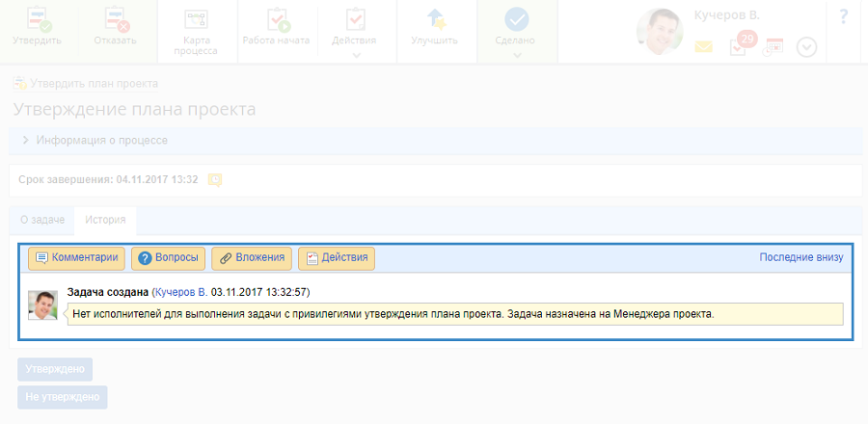Click the Утверждено button
The width and height of the screenshot is (868, 424).
pyautogui.click(x=55, y=369)
